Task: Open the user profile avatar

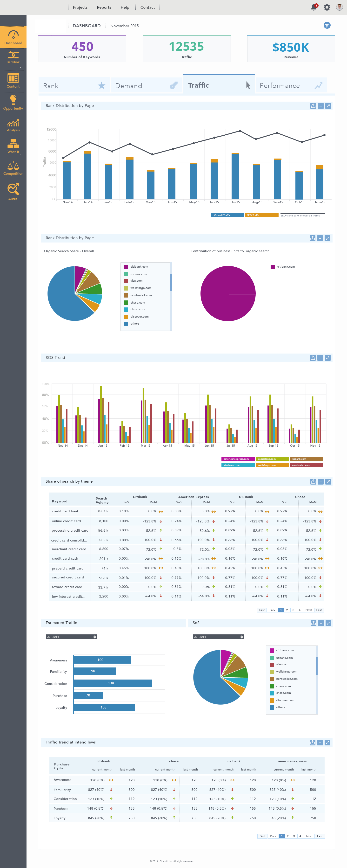Action: click(x=339, y=7)
